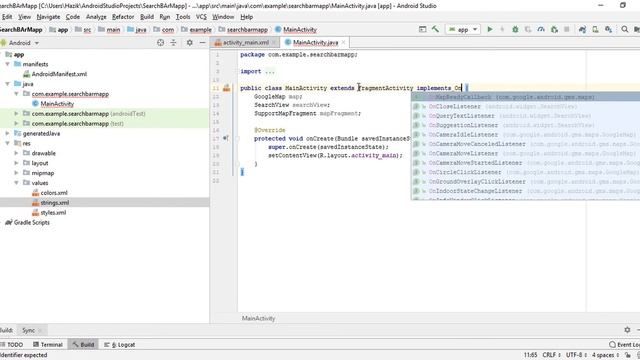The image size is (640, 360).
Task: Click the MainActivity breadcrumb in navigation bar
Action: tap(296, 29)
